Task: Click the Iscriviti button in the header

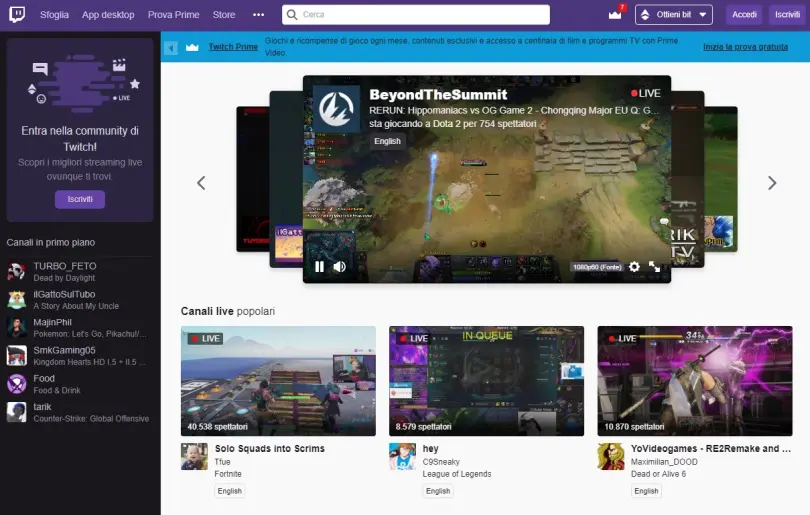Action: pos(787,14)
